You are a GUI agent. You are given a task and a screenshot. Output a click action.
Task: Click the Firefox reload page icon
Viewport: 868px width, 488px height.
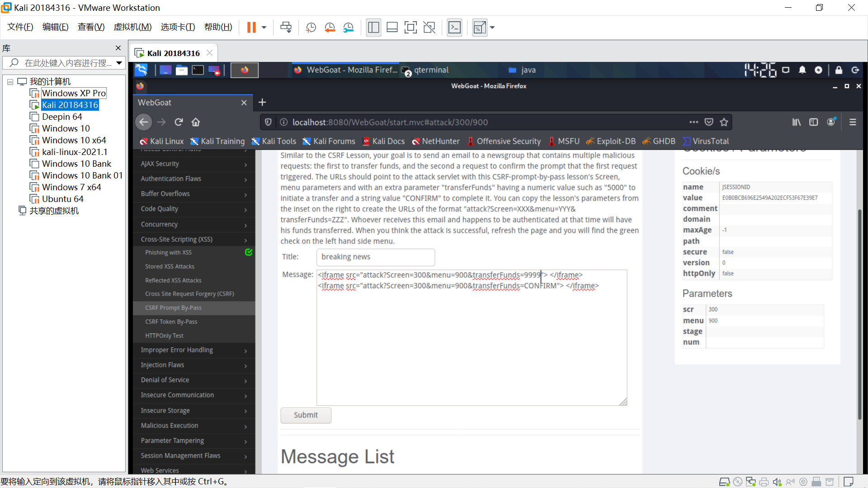click(x=179, y=122)
